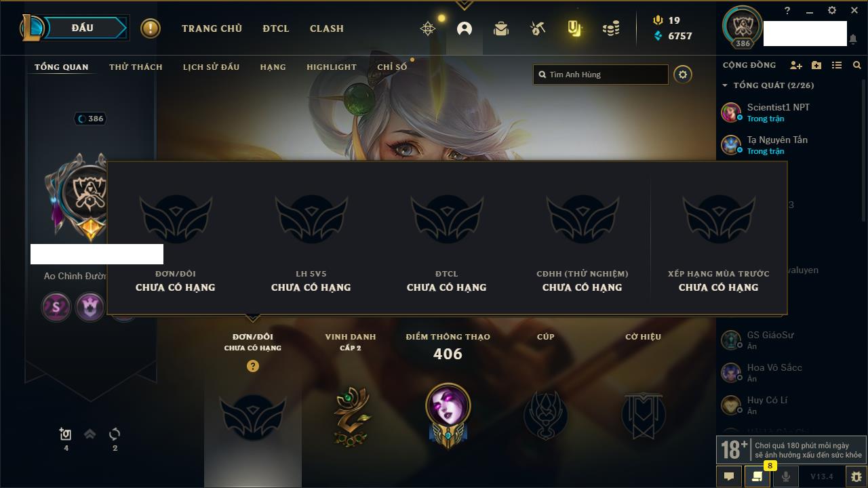Open the chat bubble icon in the bottom bar

tap(729, 476)
